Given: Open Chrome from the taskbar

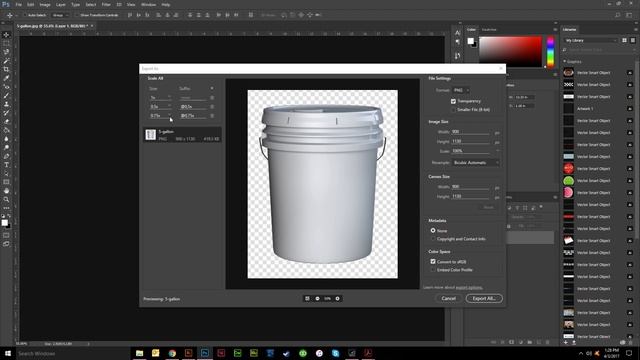Looking at the screenshot, I should tap(172, 353).
